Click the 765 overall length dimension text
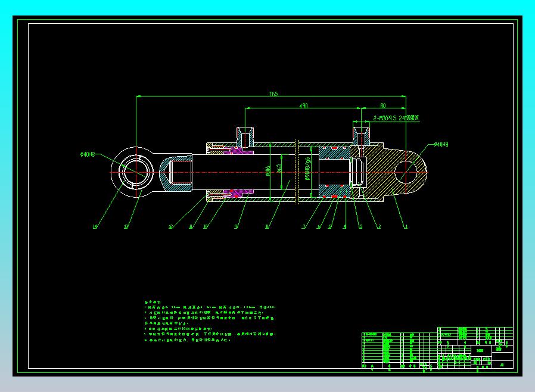The image size is (535, 392). pos(273,94)
